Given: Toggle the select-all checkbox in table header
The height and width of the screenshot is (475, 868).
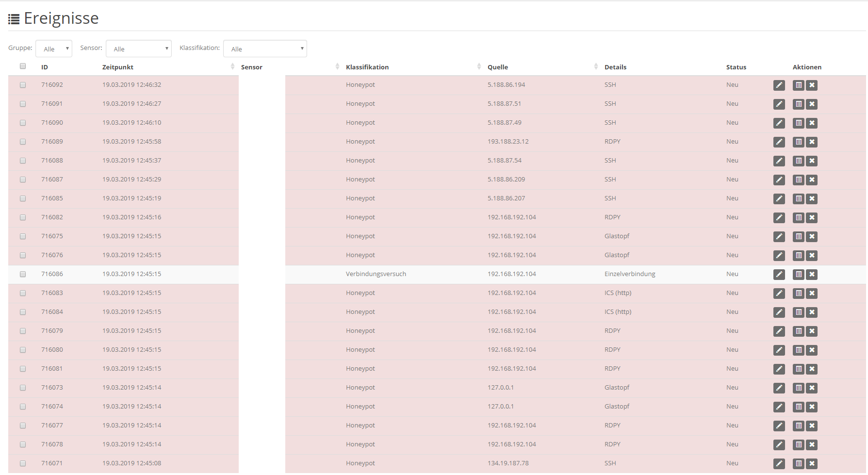Looking at the screenshot, I should pos(23,66).
